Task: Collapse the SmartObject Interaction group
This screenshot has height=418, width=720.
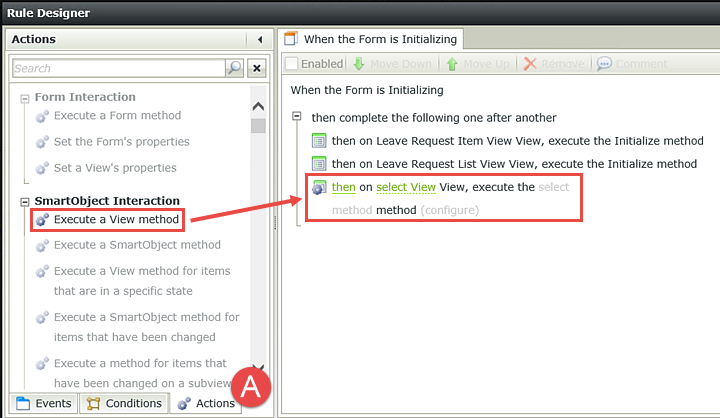Action: tap(25, 202)
